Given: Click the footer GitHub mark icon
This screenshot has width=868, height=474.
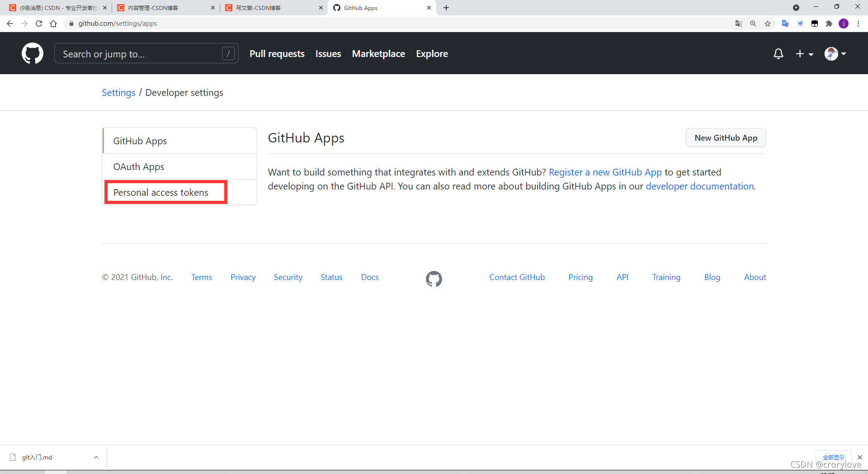Looking at the screenshot, I should coord(434,279).
